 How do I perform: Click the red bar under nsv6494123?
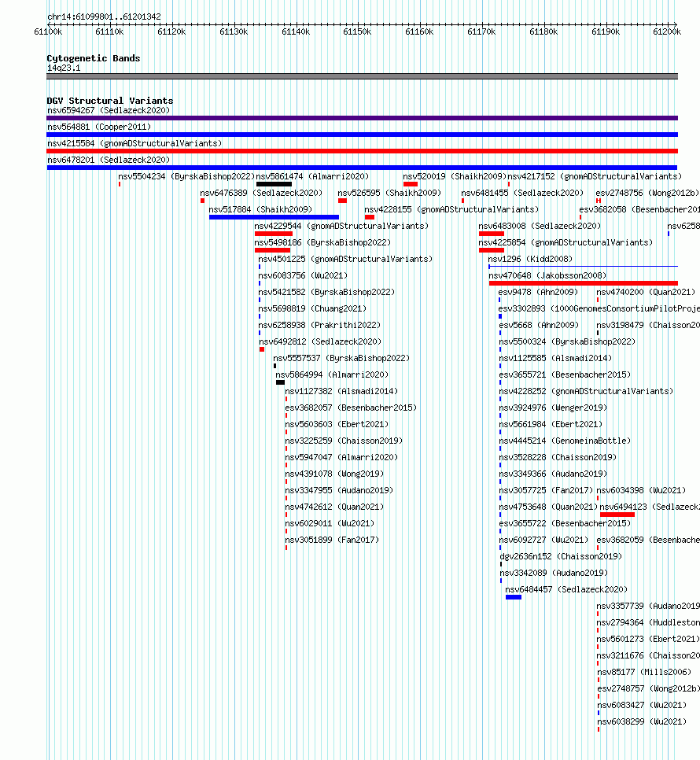pyautogui.click(x=617, y=514)
